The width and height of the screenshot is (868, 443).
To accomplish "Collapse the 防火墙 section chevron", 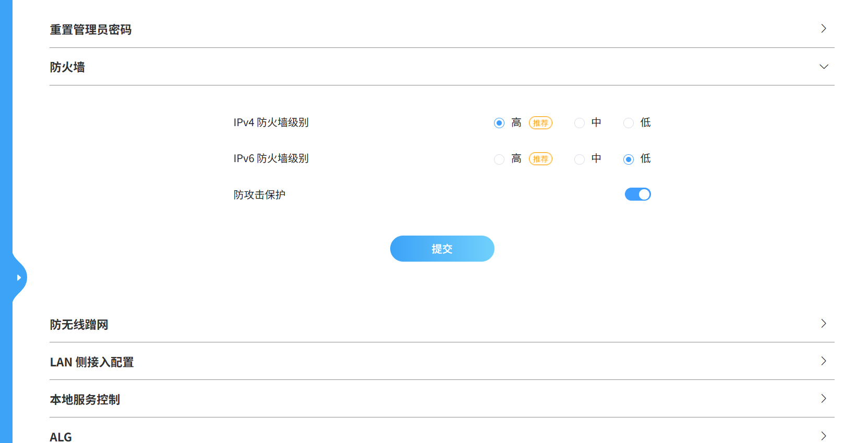I will pos(824,67).
